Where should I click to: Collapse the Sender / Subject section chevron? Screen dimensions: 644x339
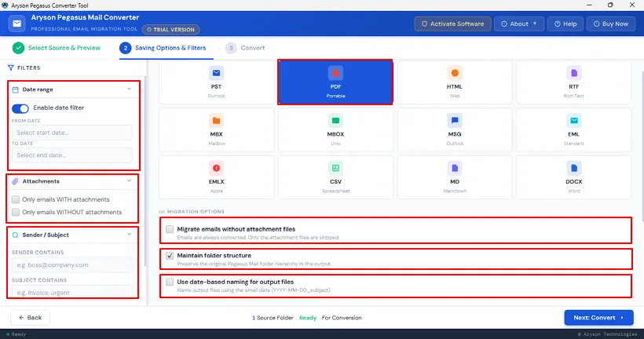click(129, 235)
